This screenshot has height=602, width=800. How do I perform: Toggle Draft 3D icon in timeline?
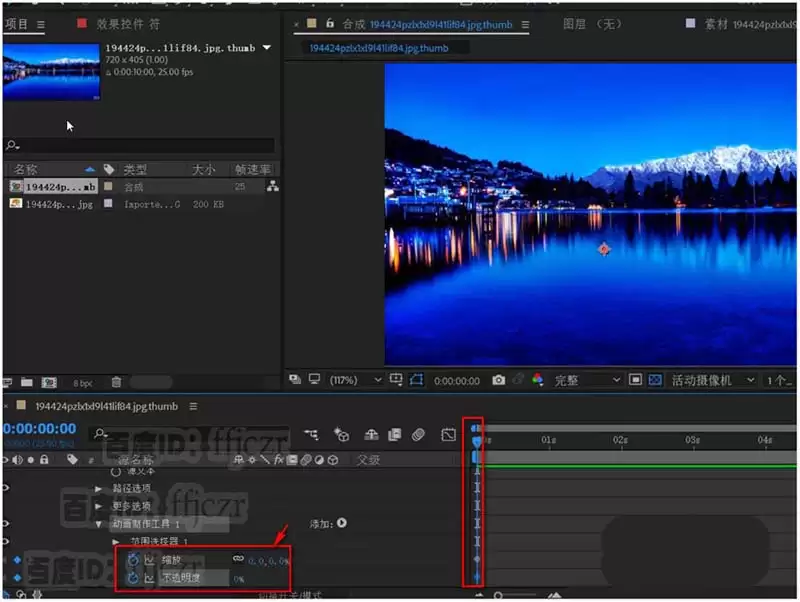click(x=341, y=435)
